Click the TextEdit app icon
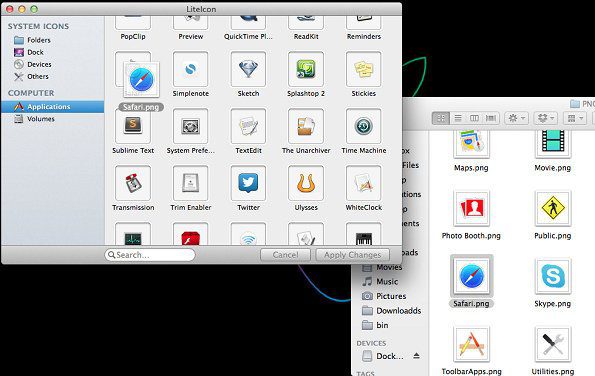 coord(248,126)
